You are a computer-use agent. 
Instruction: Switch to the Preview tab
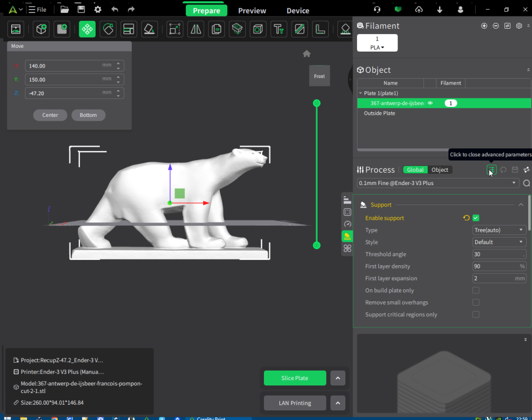(252, 11)
